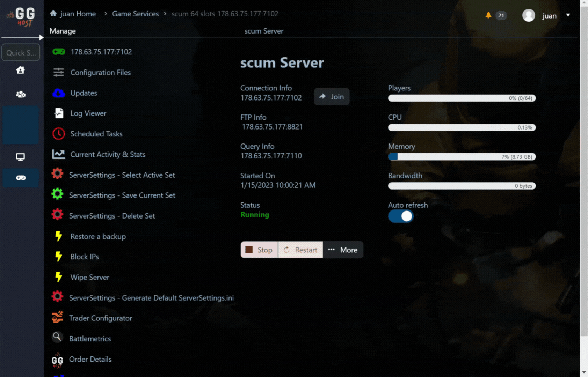The height and width of the screenshot is (377, 588).
Task: Select ServerSettings - Select Active Set
Action: point(122,175)
